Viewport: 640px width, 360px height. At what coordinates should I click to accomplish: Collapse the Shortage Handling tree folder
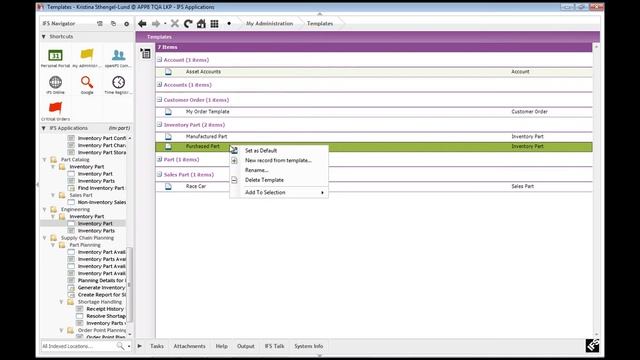(x=61, y=302)
